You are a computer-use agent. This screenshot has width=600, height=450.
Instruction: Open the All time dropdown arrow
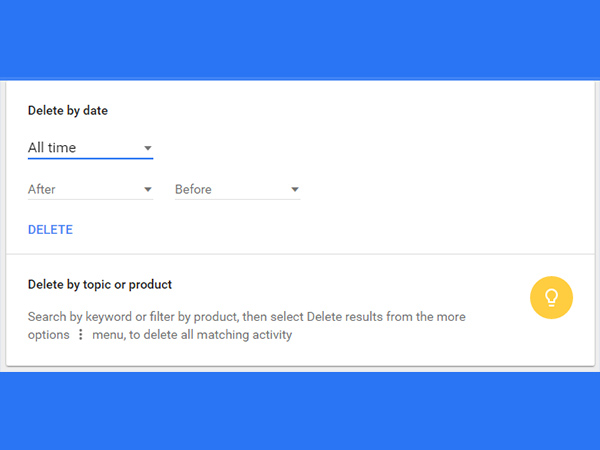147,149
